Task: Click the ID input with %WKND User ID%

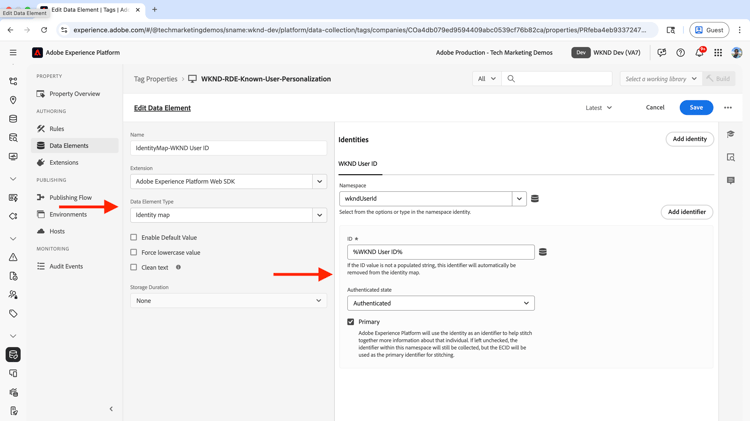Action: coord(441,252)
